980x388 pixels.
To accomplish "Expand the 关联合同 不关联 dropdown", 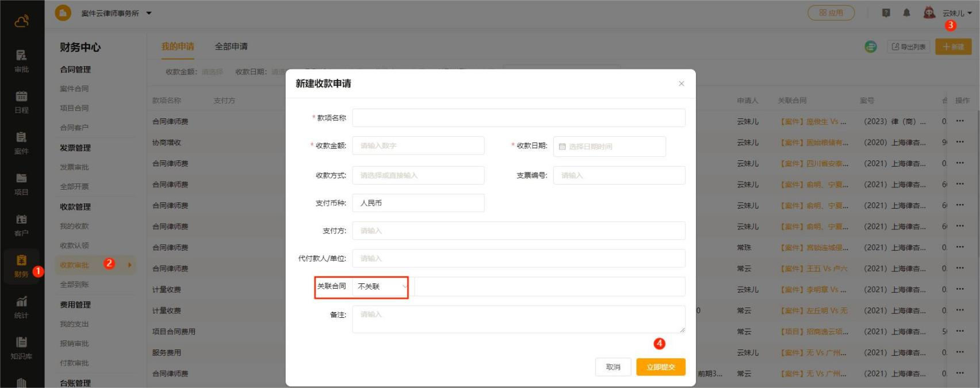I will click(x=382, y=286).
